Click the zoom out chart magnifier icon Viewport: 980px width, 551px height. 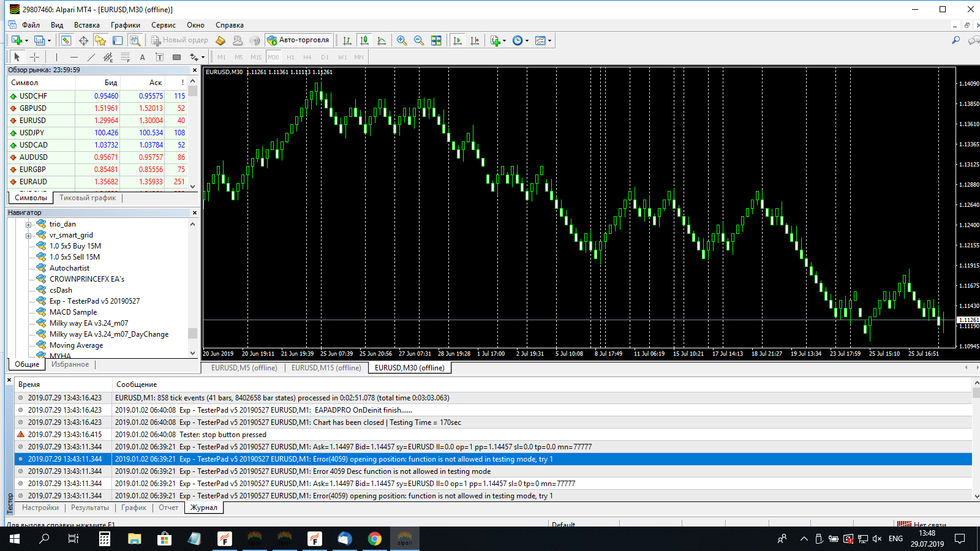click(x=419, y=40)
